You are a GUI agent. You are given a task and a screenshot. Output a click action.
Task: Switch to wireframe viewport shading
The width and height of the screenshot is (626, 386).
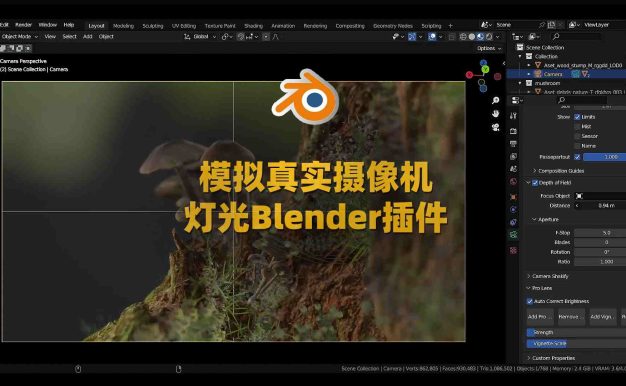(463, 37)
